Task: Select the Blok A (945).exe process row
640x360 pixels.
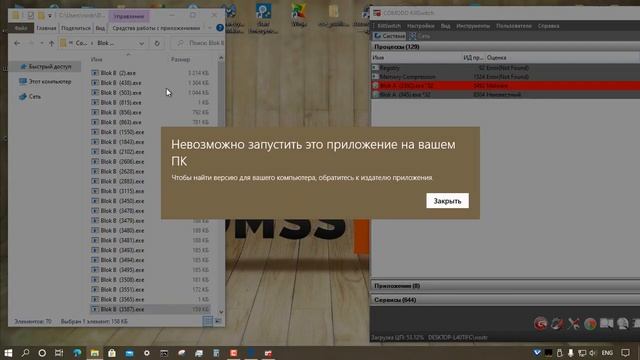Action: tap(505, 95)
